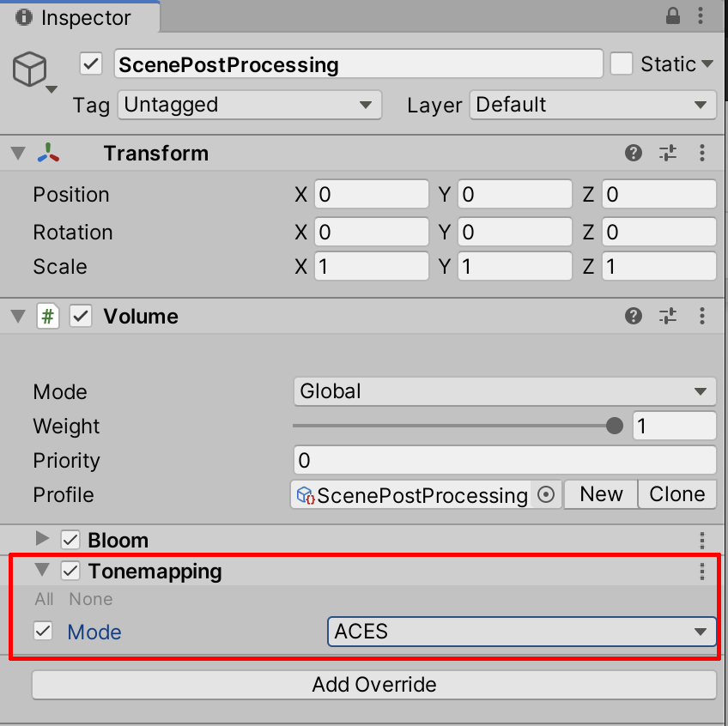Click the Clone profile button

(676, 494)
